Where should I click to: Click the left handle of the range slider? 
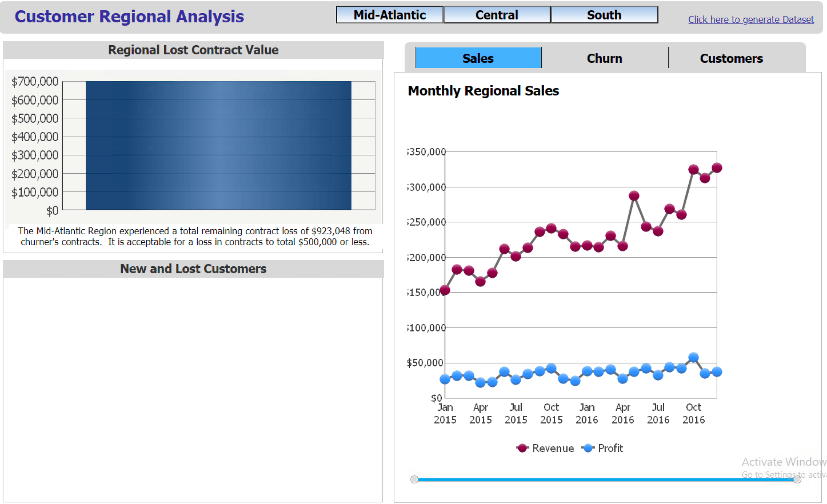tap(414, 479)
